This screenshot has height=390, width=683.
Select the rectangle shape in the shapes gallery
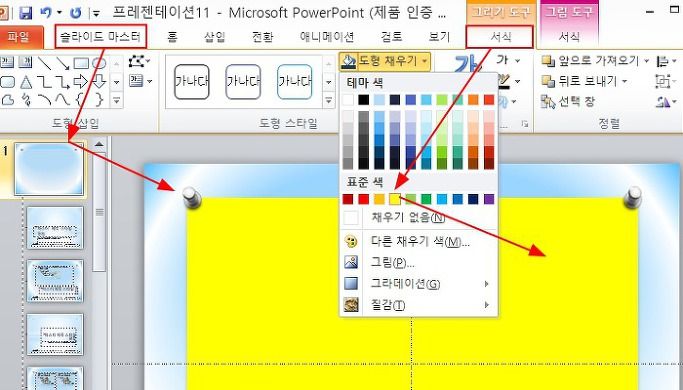[x=81, y=63]
